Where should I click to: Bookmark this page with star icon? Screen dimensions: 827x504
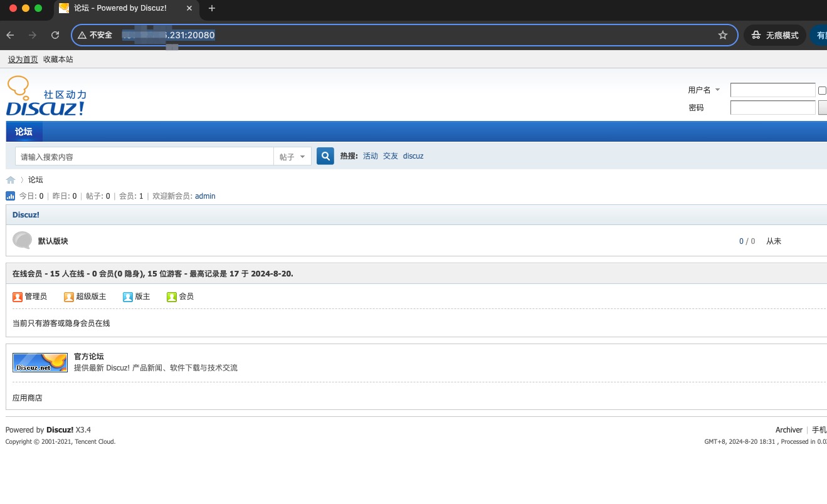(x=722, y=35)
